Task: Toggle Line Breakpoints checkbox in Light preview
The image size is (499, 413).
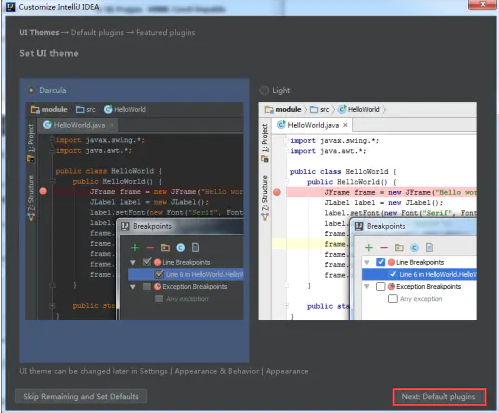Action: (x=380, y=262)
